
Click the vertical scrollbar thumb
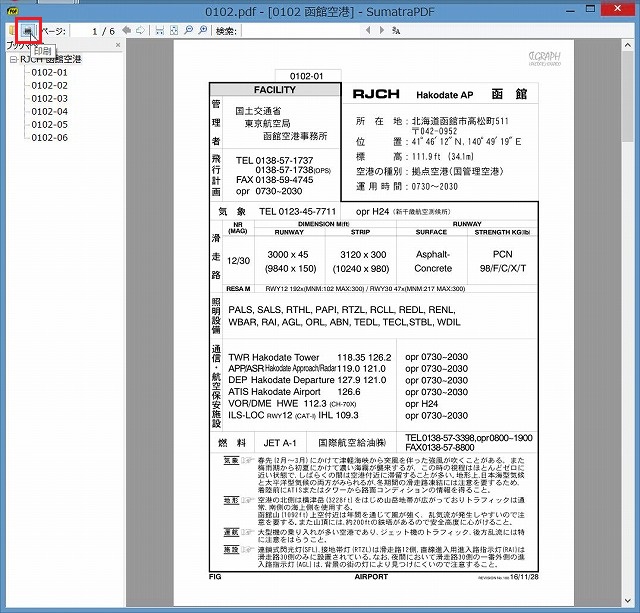click(628, 96)
